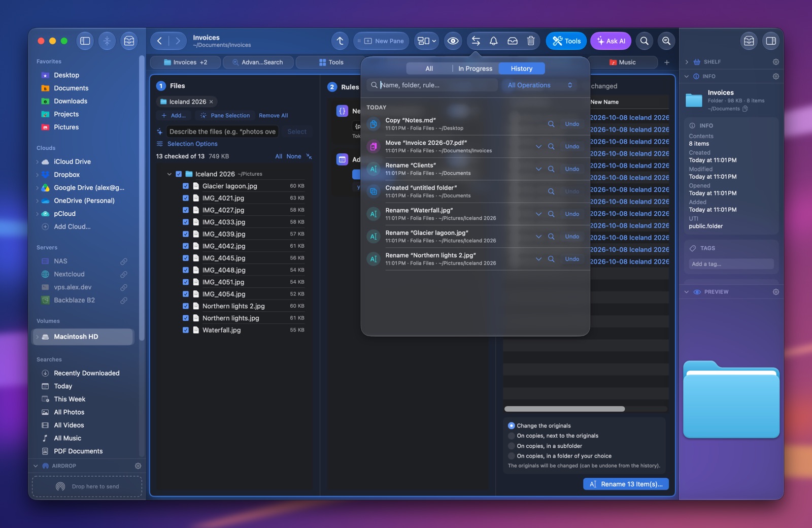Switch to the In Progress tab
812x528 pixels.
(x=475, y=69)
